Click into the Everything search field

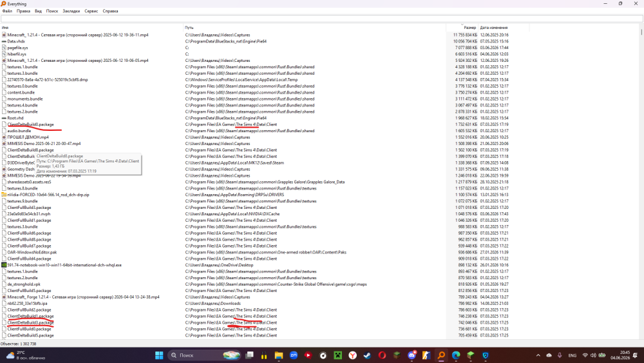point(321,19)
